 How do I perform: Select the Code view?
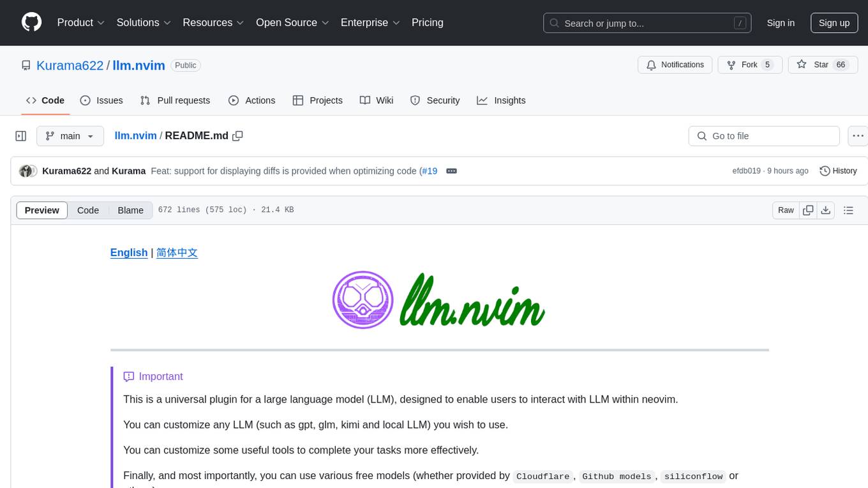coord(88,210)
